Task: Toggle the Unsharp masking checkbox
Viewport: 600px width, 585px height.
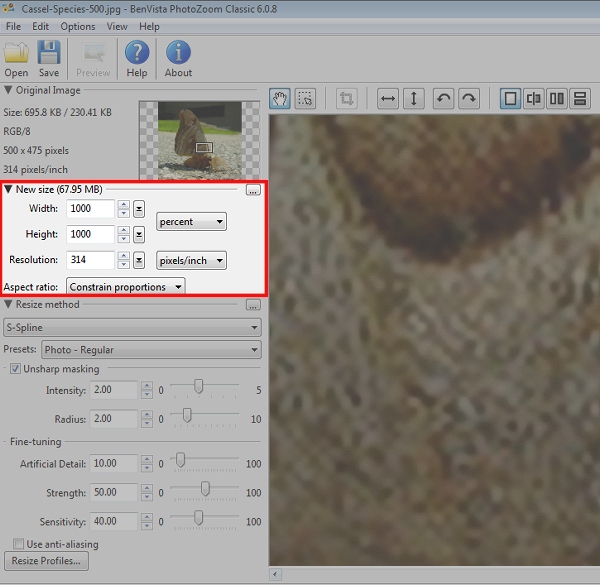Action: pyautogui.click(x=15, y=369)
